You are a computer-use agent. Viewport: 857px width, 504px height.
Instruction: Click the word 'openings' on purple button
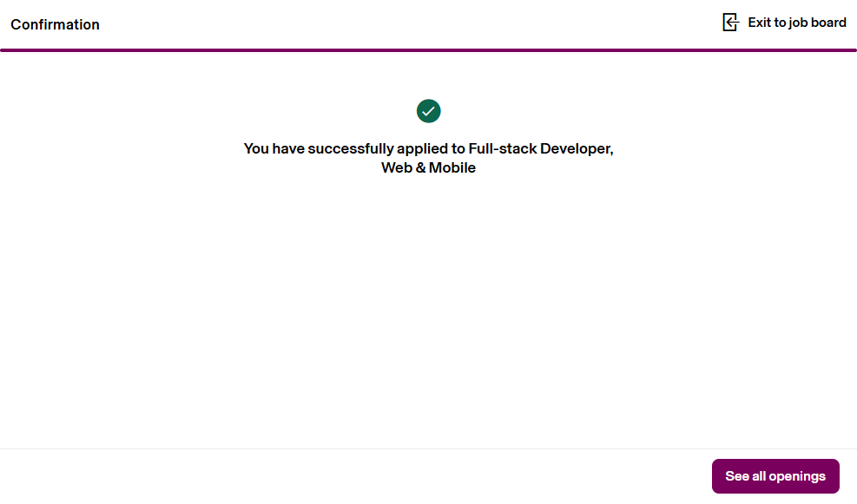(x=797, y=476)
